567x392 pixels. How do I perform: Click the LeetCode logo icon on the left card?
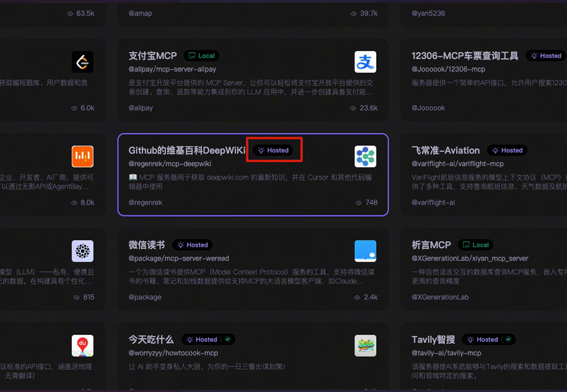82,62
